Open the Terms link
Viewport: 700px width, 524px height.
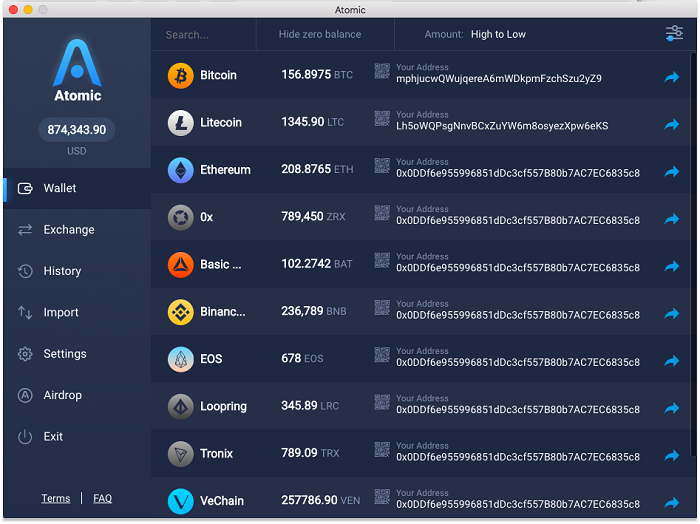click(56, 499)
